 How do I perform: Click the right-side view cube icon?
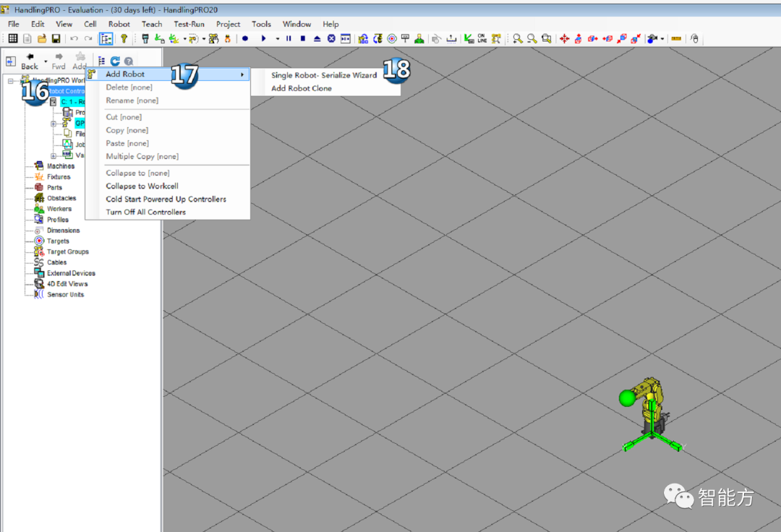tap(593, 38)
